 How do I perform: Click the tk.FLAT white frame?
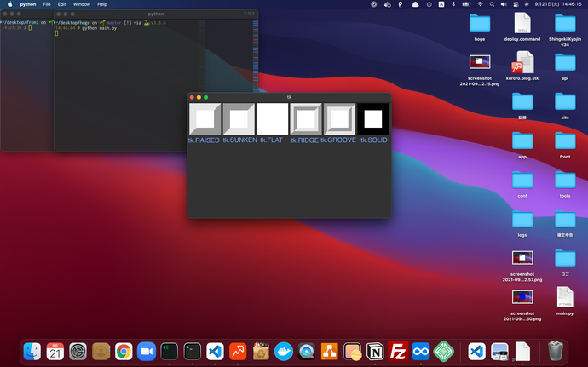tap(272, 119)
